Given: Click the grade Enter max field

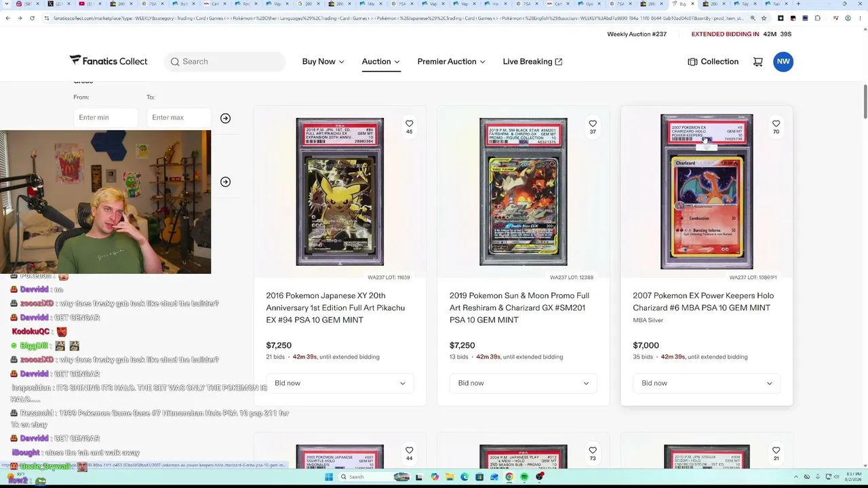Looking at the screenshot, I should (179, 118).
